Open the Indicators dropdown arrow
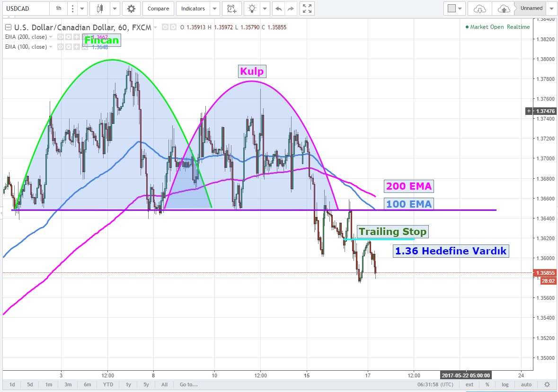This screenshot has width=558, height=392. tap(215, 9)
